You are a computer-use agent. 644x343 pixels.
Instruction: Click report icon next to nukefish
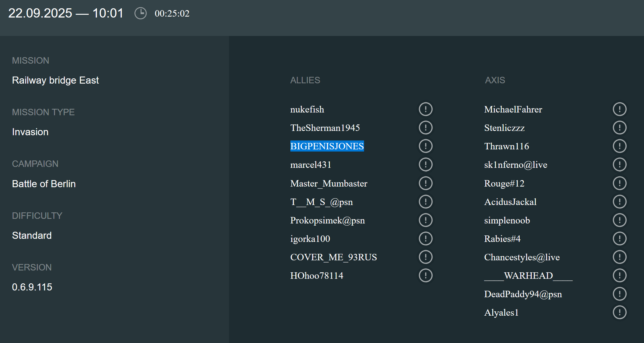tap(425, 109)
